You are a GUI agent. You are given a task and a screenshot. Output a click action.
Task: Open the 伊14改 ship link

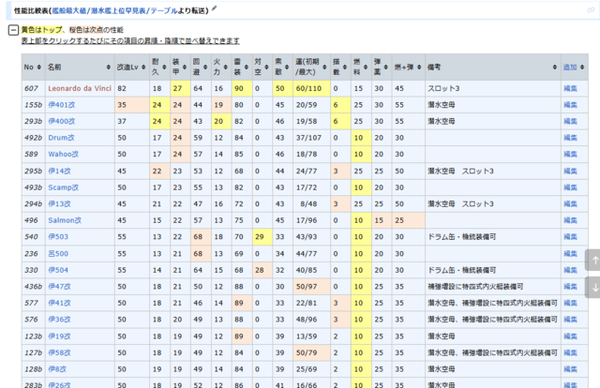[59, 171]
